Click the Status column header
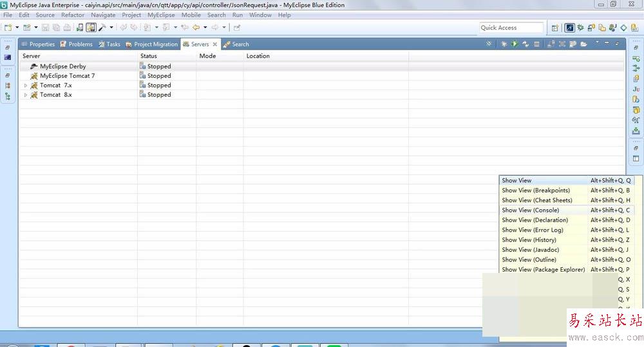 [167, 56]
